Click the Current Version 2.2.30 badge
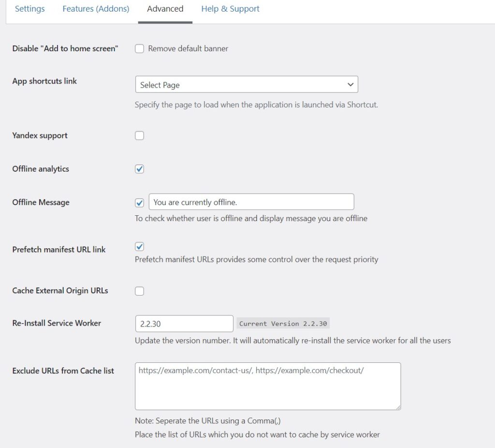 (x=283, y=324)
